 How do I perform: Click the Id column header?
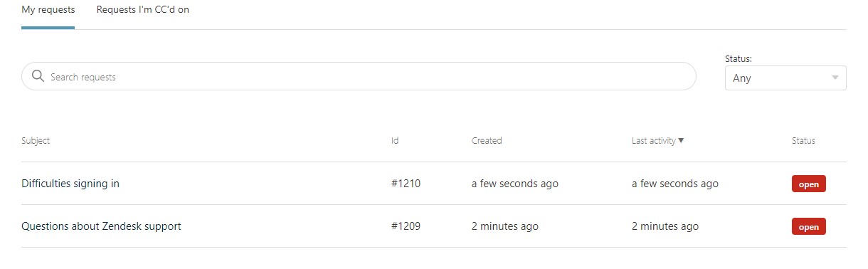(395, 141)
